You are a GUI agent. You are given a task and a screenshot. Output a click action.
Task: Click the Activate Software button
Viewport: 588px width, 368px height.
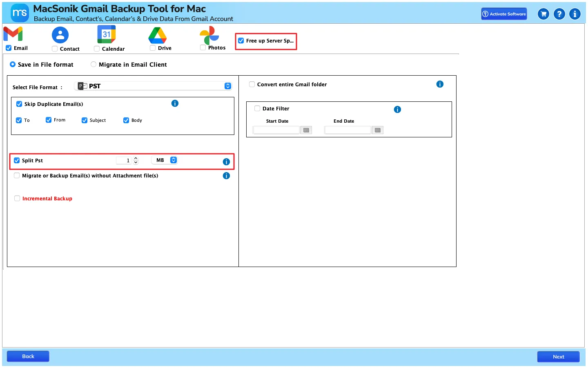coord(504,14)
